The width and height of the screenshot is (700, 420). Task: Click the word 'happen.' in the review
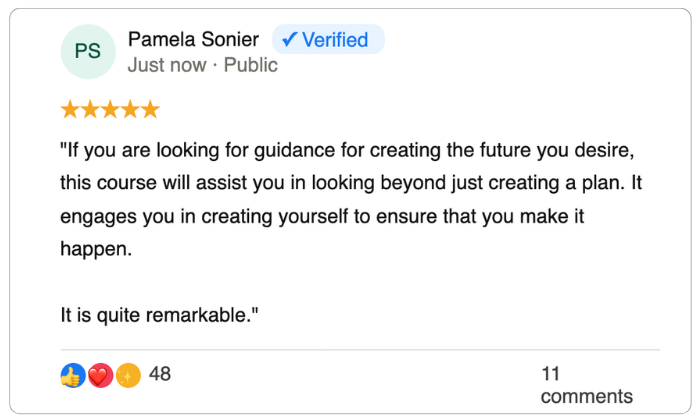95,250
